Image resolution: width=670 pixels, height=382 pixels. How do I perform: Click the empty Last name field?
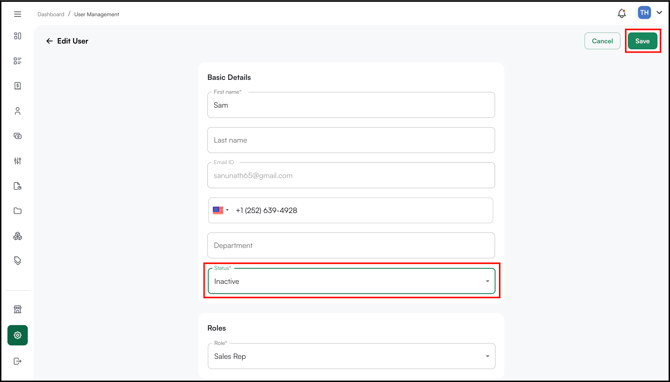[x=351, y=140]
